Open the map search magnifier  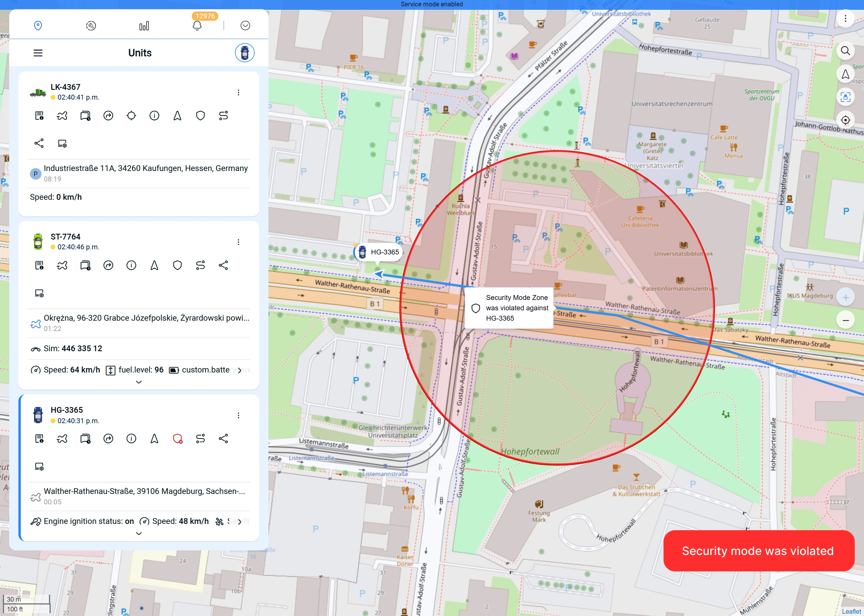tap(845, 51)
